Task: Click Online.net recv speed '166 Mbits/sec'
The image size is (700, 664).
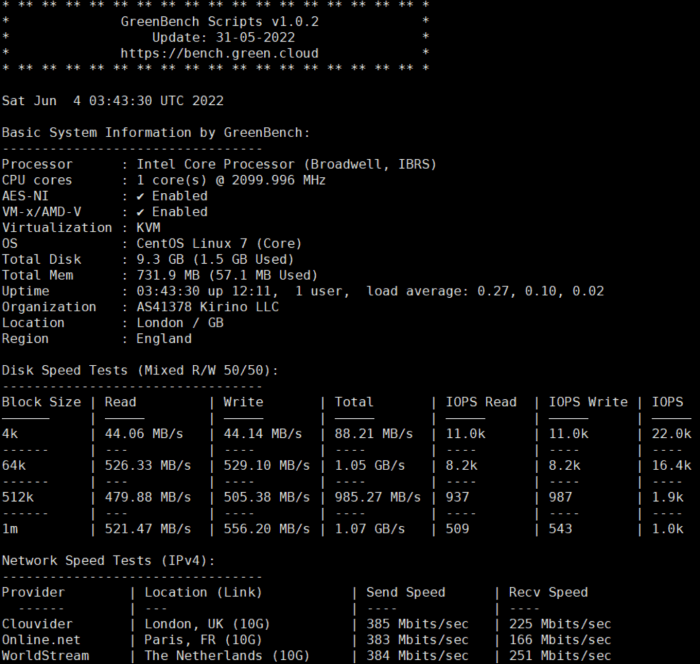Action: [x=560, y=640]
